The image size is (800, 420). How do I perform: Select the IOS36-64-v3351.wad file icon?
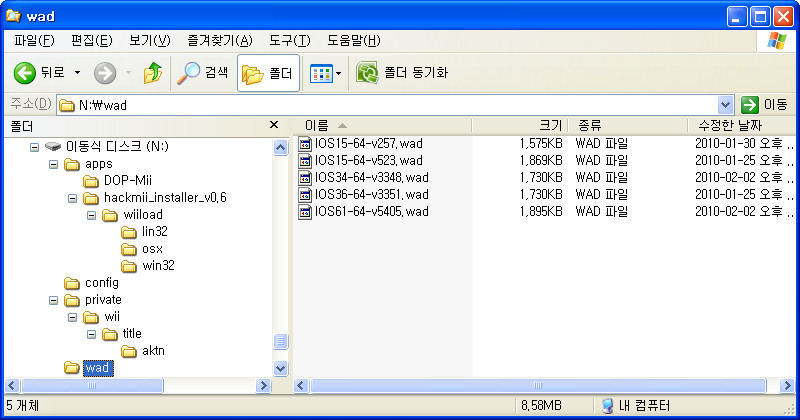coord(305,195)
